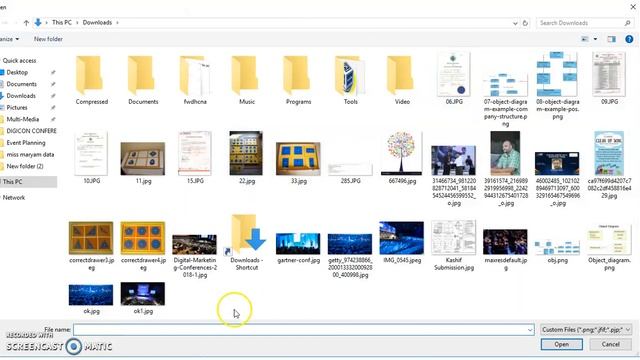Open the Music folder

point(247,80)
